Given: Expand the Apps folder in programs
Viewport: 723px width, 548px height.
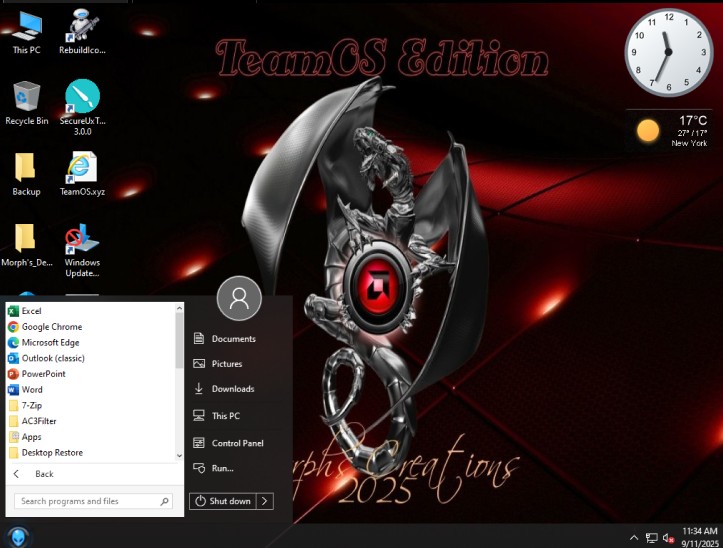Looking at the screenshot, I should point(90,436).
